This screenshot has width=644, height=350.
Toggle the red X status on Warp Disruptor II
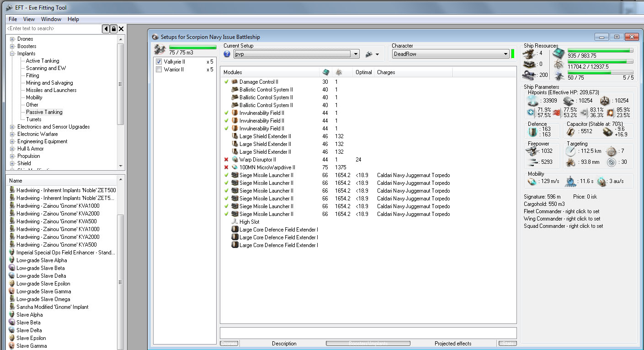226,160
